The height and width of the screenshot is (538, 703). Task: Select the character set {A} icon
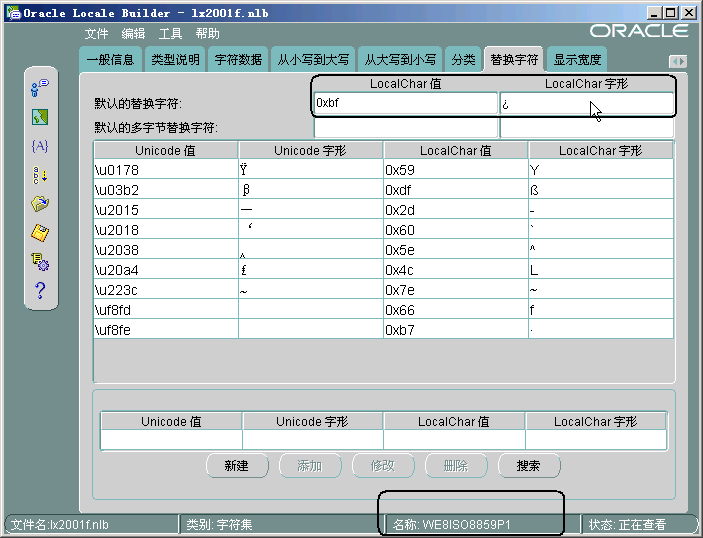(40, 146)
